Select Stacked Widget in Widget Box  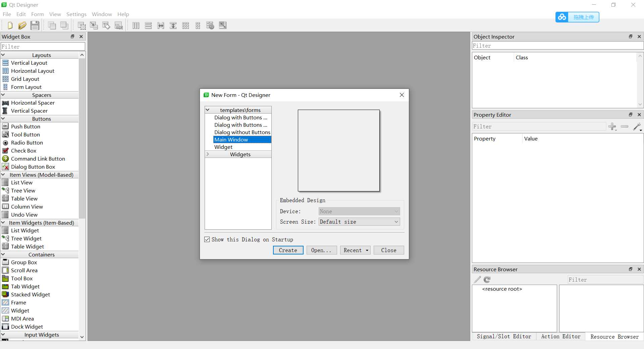coord(31,294)
